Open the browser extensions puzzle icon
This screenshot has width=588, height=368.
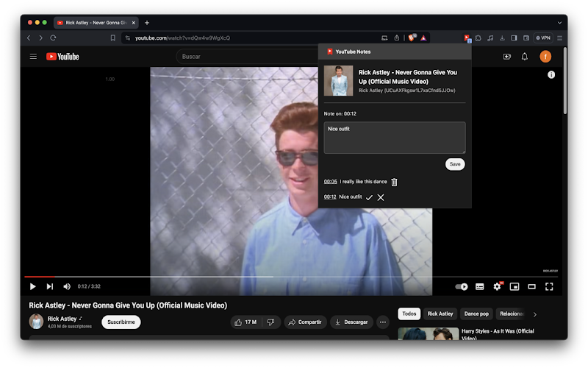(478, 38)
